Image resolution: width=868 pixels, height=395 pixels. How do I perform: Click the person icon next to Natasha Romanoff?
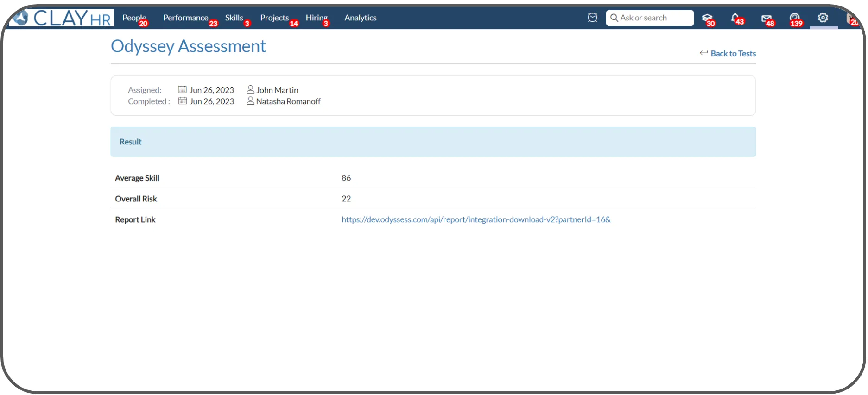251,100
